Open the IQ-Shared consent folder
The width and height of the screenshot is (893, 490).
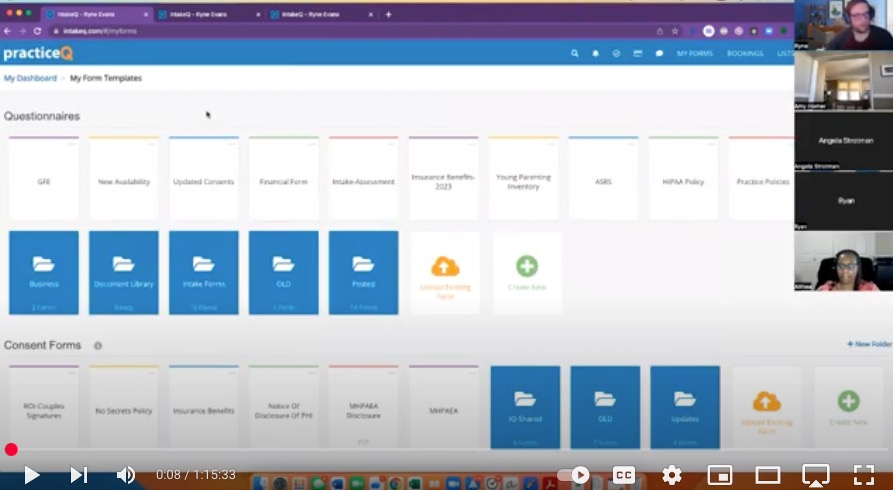click(525, 407)
